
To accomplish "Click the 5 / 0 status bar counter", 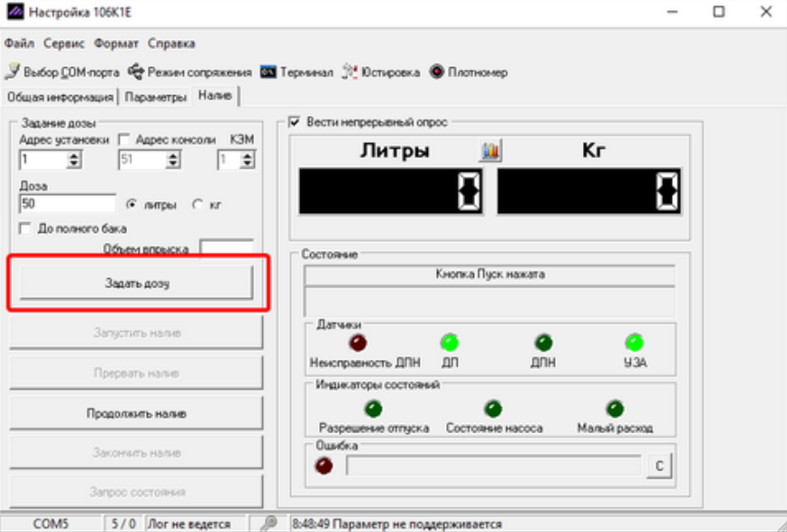I will point(123,524).
